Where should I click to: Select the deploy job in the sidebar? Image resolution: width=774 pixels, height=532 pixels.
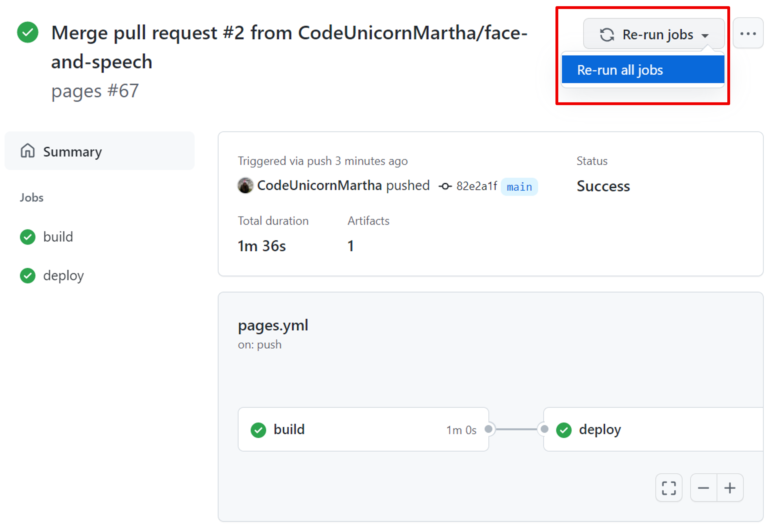coord(63,275)
